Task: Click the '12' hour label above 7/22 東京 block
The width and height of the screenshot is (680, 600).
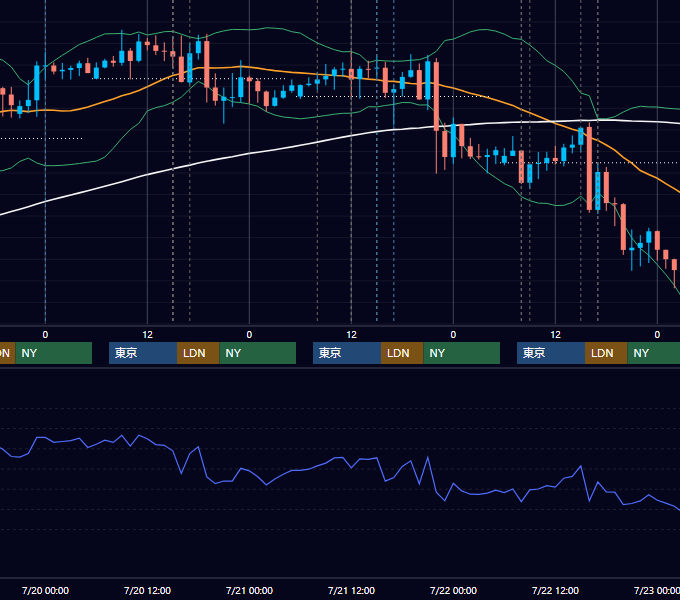Action: coord(556,335)
